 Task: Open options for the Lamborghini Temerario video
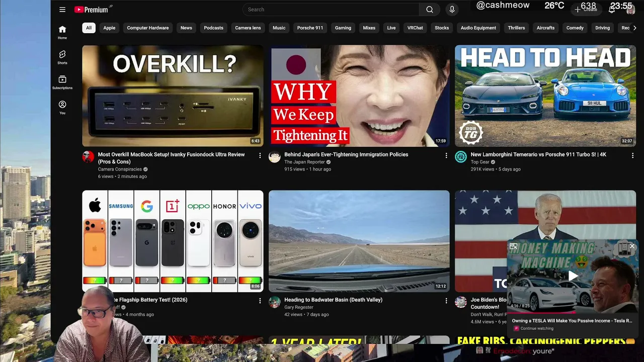pos(632,156)
